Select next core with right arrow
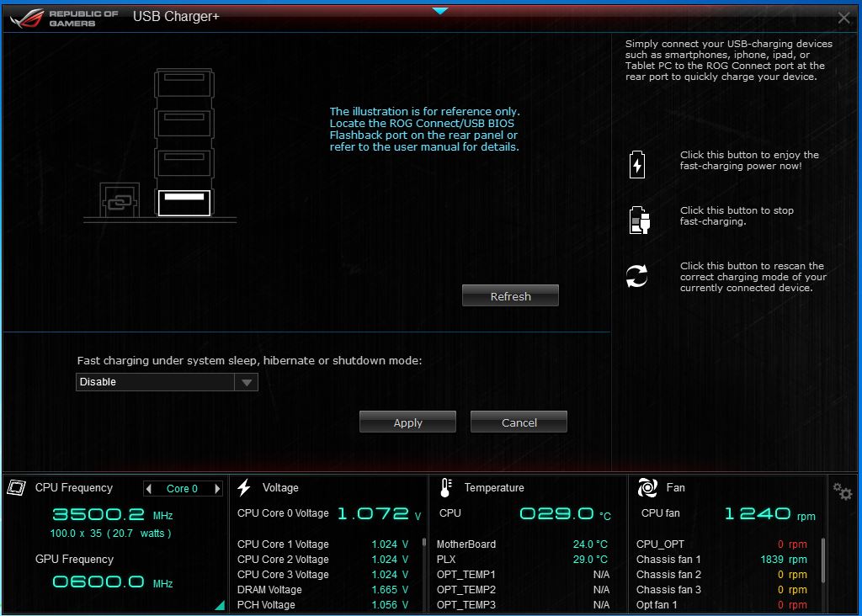Viewport: 862px width, 616px height. 218,489
